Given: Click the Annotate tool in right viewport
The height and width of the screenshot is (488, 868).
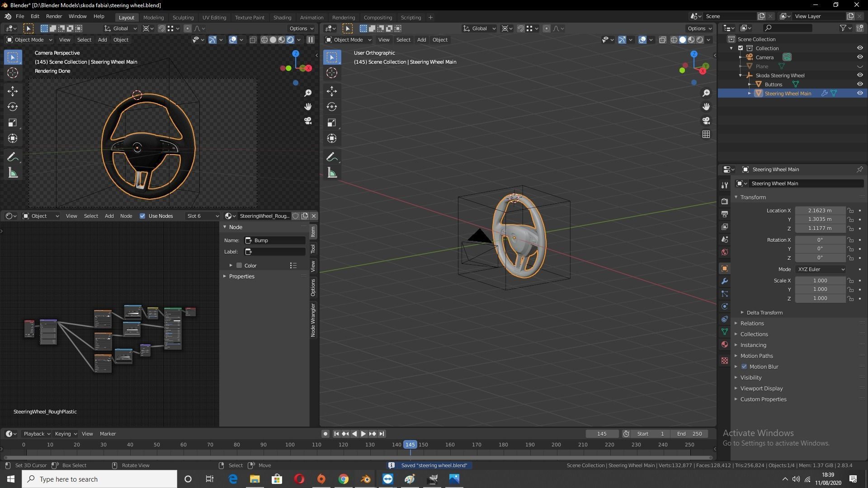Looking at the screenshot, I should point(332,157).
